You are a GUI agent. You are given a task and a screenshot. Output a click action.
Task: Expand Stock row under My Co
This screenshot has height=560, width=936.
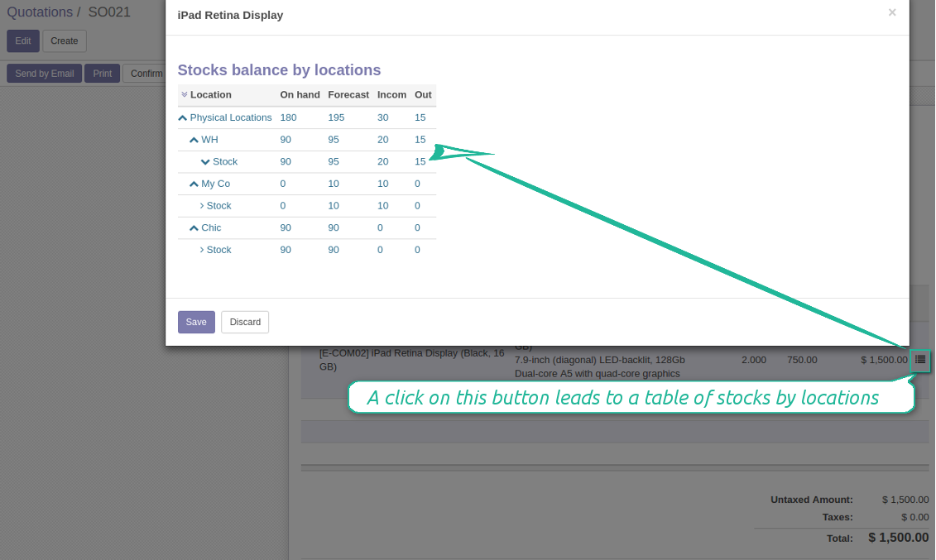click(202, 206)
